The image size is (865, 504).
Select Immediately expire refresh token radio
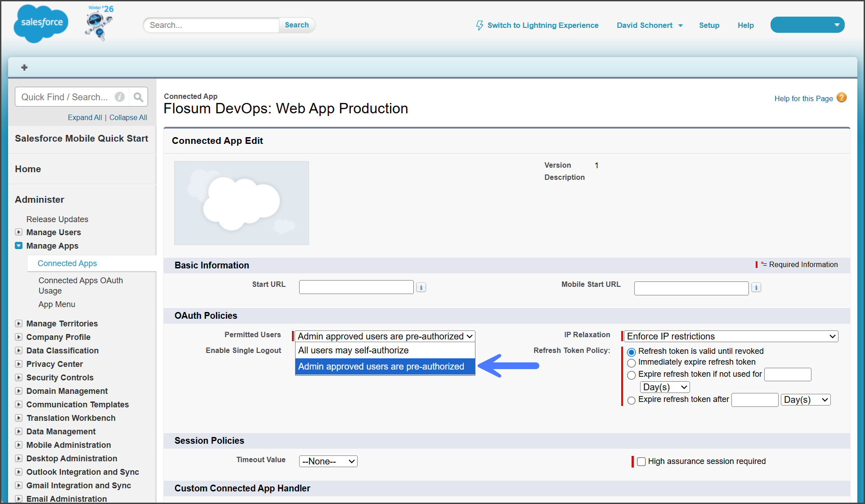[632, 363]
